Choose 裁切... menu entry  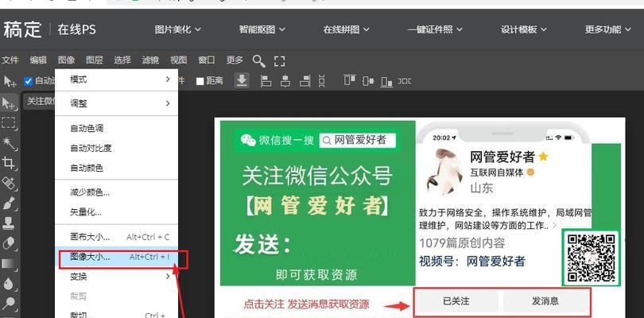pos(117,315)
